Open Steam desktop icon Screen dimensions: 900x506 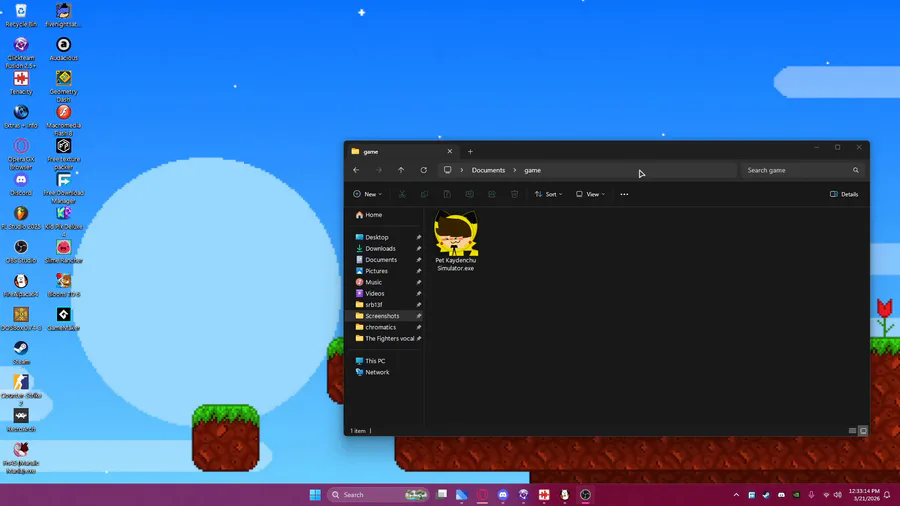[21, 353]
